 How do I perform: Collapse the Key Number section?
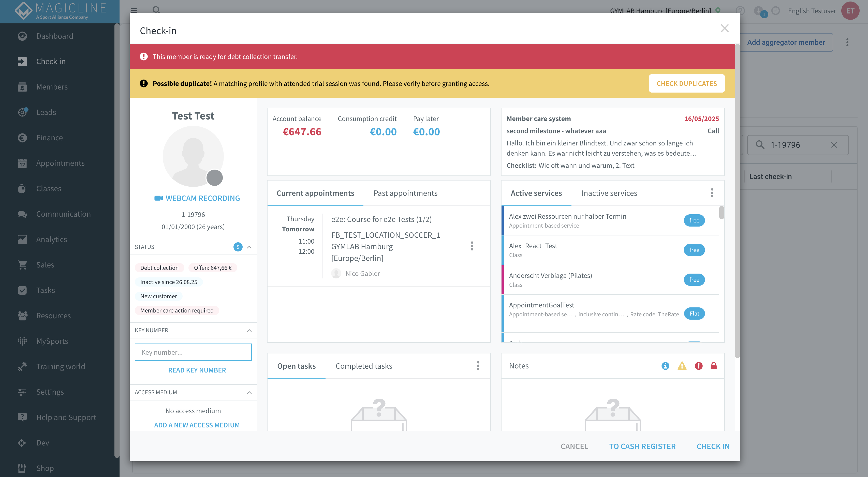tap(249, 331)
